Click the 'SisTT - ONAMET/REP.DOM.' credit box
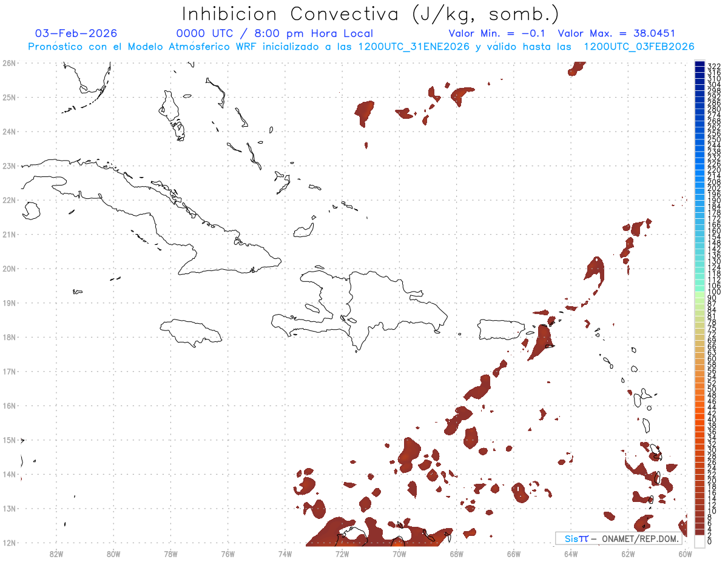 [618, 538]
